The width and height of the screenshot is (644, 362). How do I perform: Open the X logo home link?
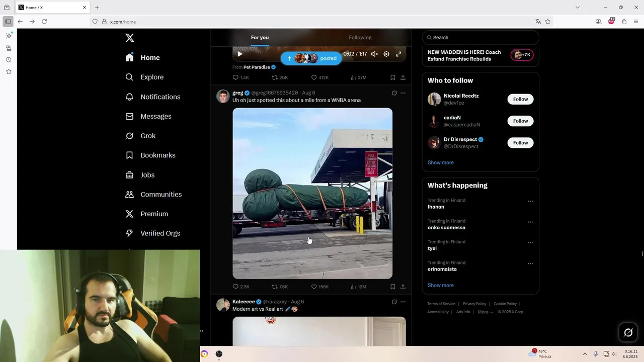130,38
